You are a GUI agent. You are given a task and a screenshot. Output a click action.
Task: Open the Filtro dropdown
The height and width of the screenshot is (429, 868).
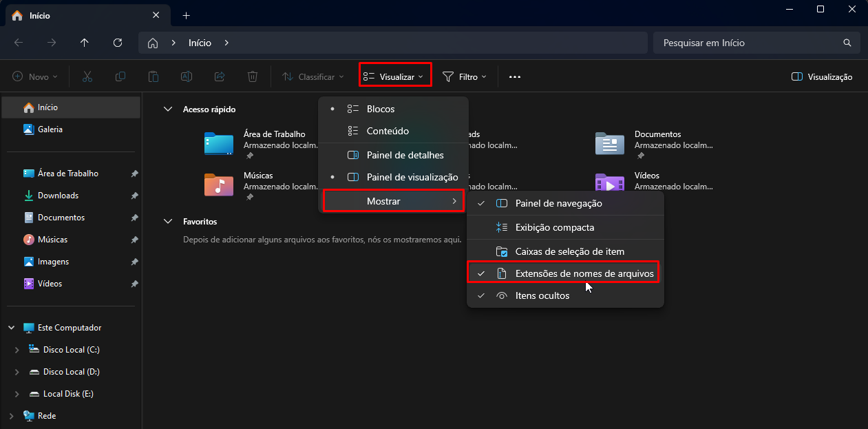click(465, 76)
